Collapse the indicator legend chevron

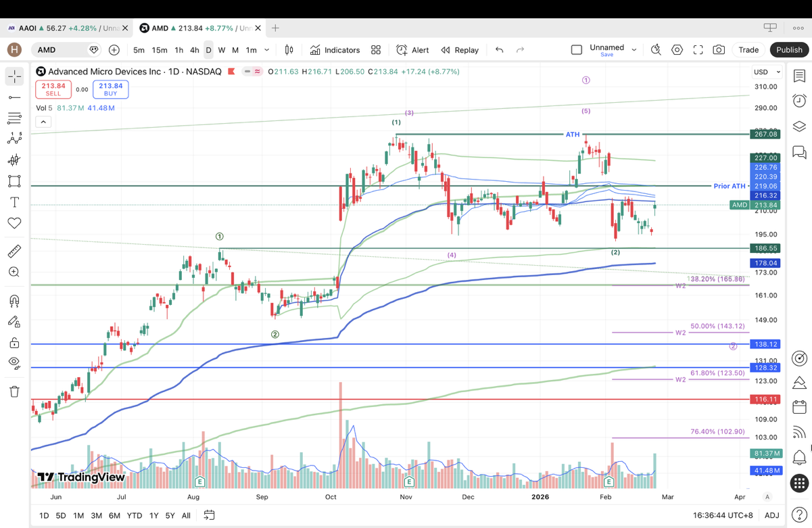pos(43,122)
